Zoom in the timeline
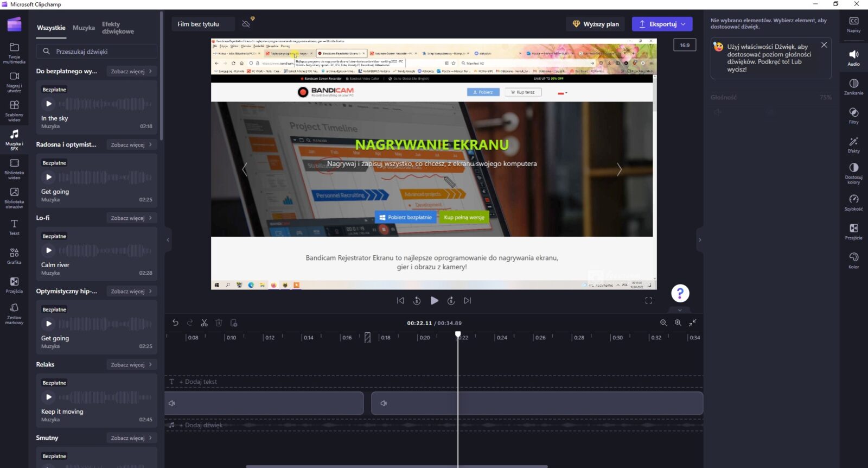The height and width of the screenshot is (468, 868). [678, 322]
